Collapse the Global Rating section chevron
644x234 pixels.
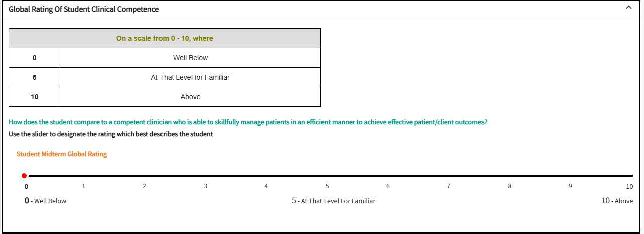tap(628, 8)
